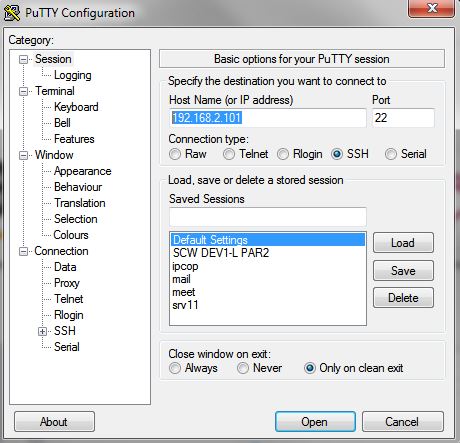Click the Load button
The image size is (460, 443).
[x=403, y=243]
